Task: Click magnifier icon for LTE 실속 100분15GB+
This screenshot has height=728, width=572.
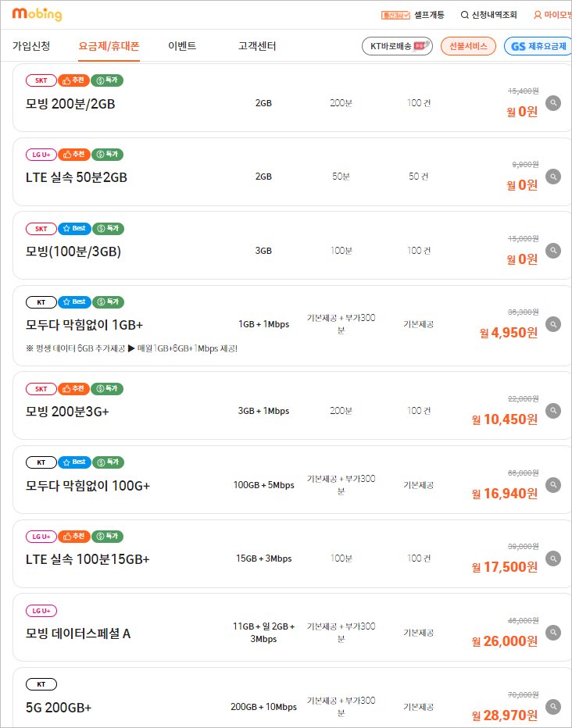Action: pos(553,558)
